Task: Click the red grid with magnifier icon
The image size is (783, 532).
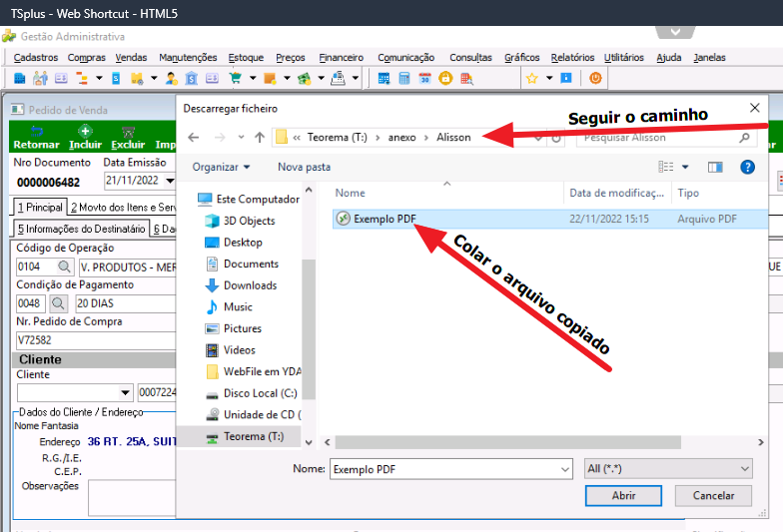Action: 466,78
